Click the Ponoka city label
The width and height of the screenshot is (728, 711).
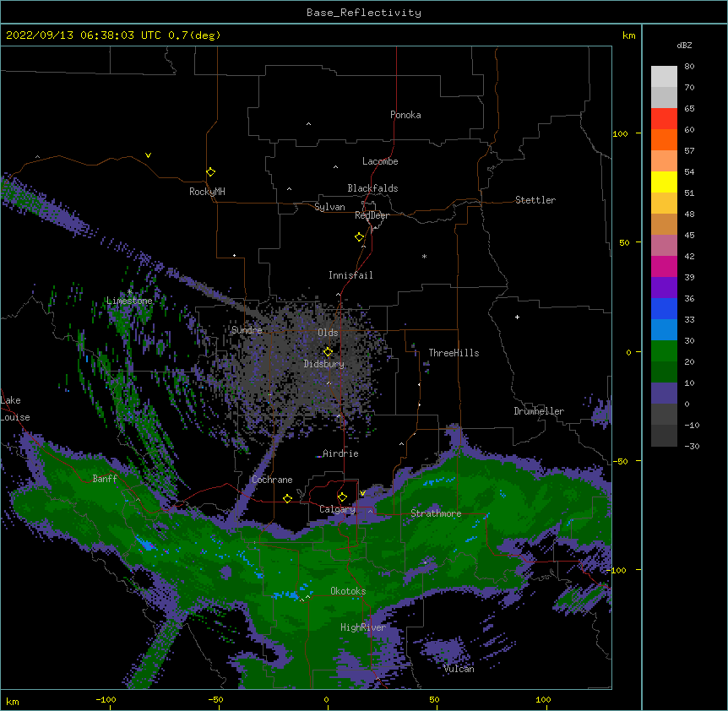405,115
